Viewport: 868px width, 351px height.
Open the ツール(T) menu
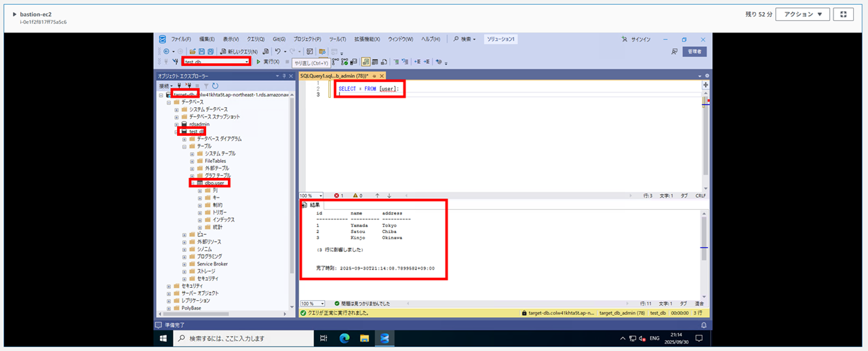click(337, 39)
